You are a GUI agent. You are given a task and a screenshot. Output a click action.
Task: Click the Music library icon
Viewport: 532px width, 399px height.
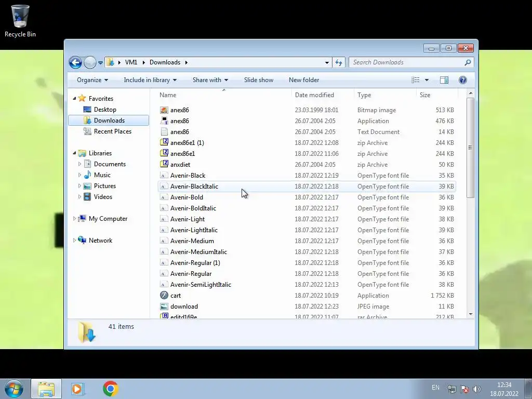(x=87, y=175)
